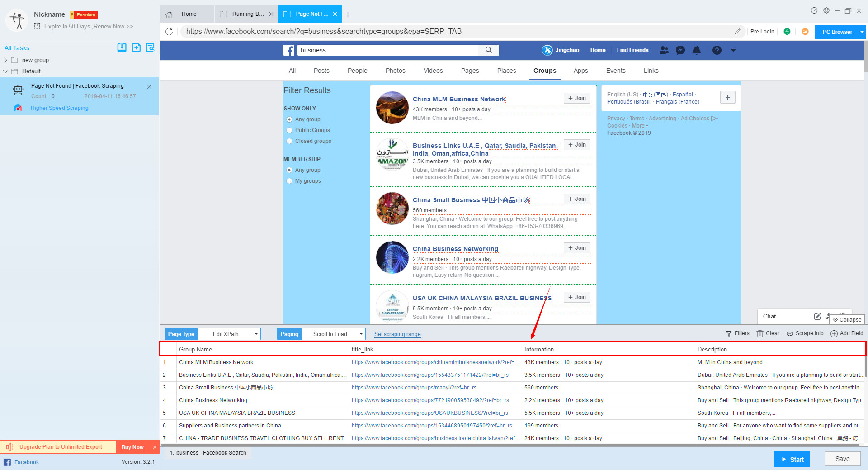Open the Paging Scroll to Load dropdown

[334, 334]
